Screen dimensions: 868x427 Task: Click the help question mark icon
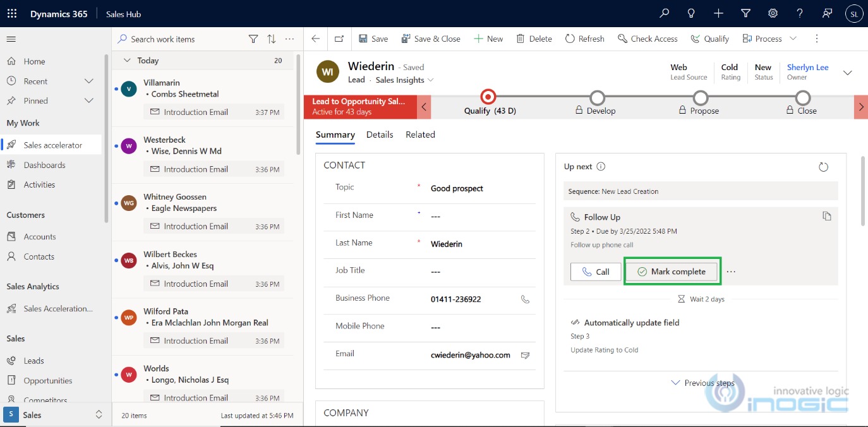(800, 13)
